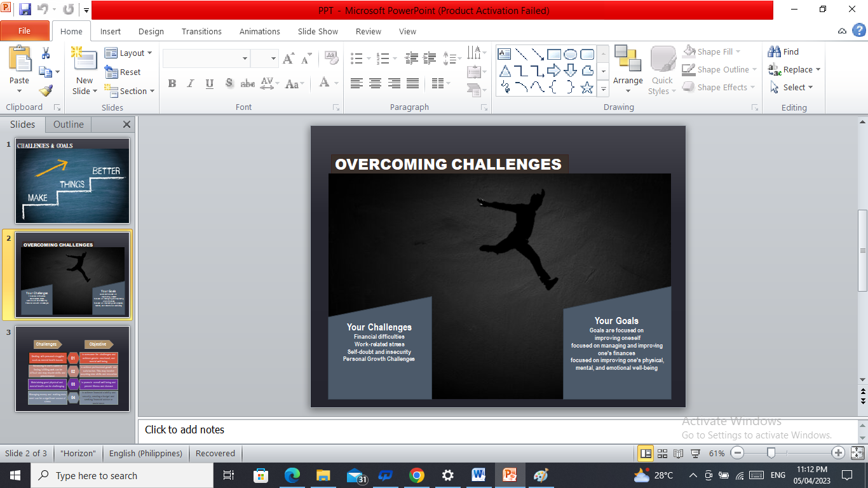Align text left
The width and height of the screenshot is (868, 488).
pos(356,83)
